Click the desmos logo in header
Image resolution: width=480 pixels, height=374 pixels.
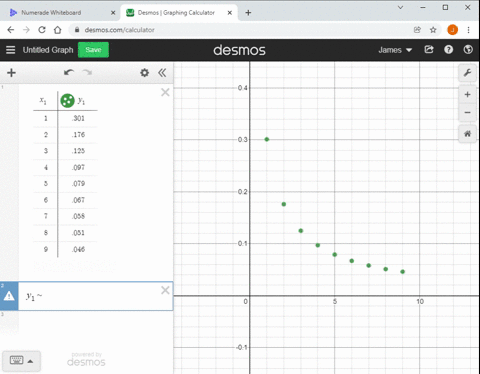239,50
